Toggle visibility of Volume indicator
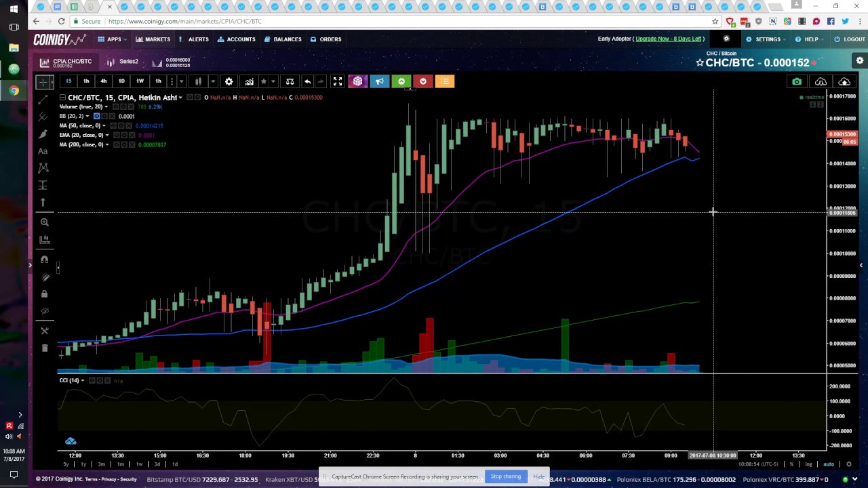This screenshot has width=868, height=488. click(116, 107)
